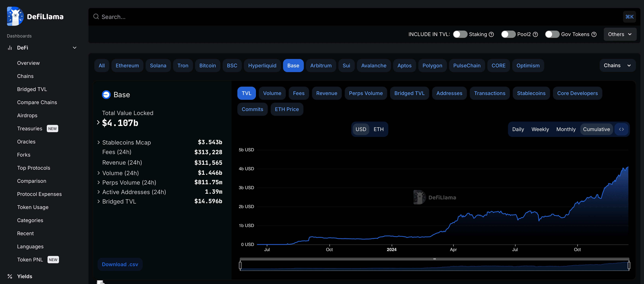
Task: Open the Chains dropdown menu
Action: (617, 66)
